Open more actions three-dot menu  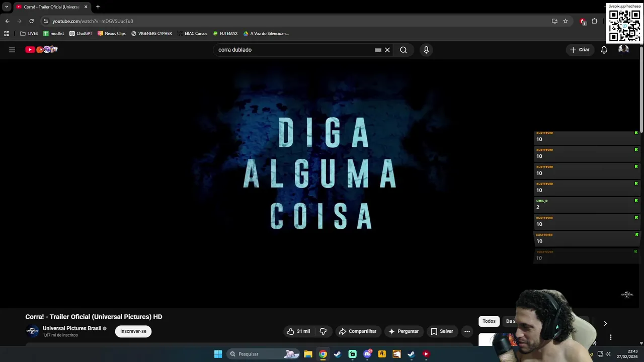467,331
